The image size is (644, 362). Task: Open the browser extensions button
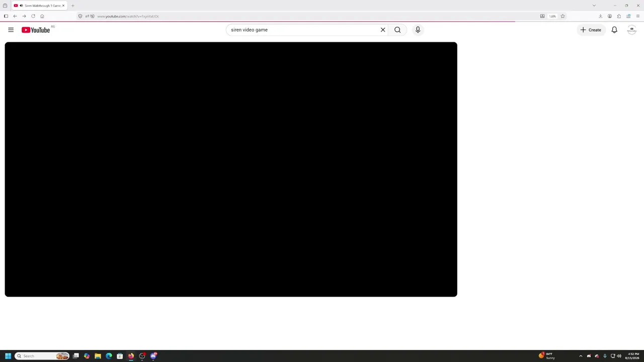pyautogui.click(x=619, y=16)
